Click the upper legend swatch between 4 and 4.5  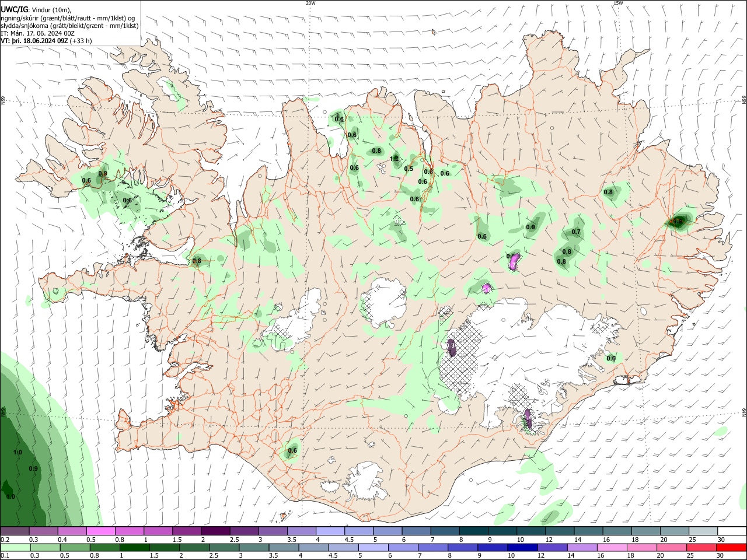330,531
